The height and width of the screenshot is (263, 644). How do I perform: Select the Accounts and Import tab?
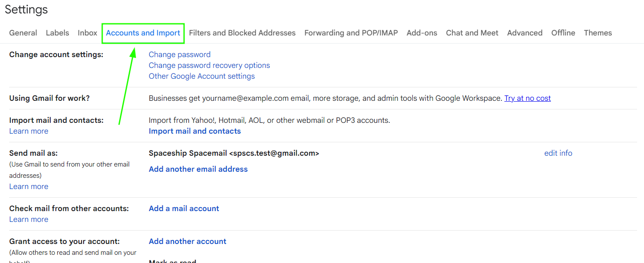click(x=143, y=33)
